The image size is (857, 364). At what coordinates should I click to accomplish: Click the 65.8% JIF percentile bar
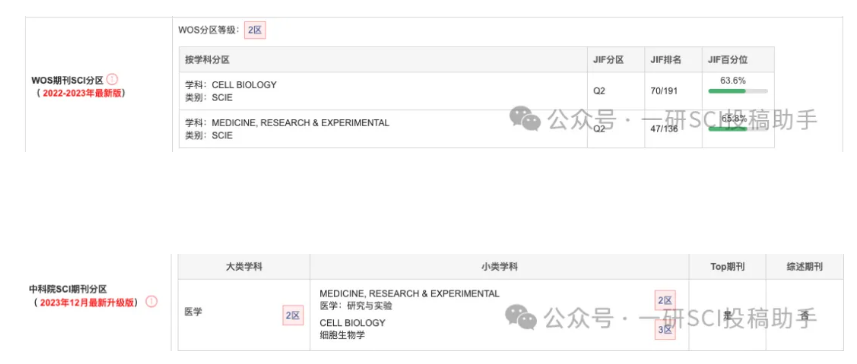pyautogui.click(x=738, y=129)
